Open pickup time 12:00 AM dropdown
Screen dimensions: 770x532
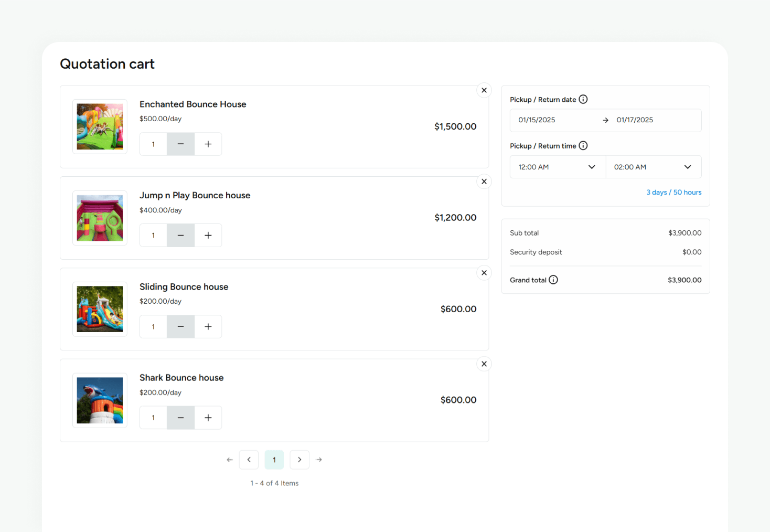(x=558, y=167)
